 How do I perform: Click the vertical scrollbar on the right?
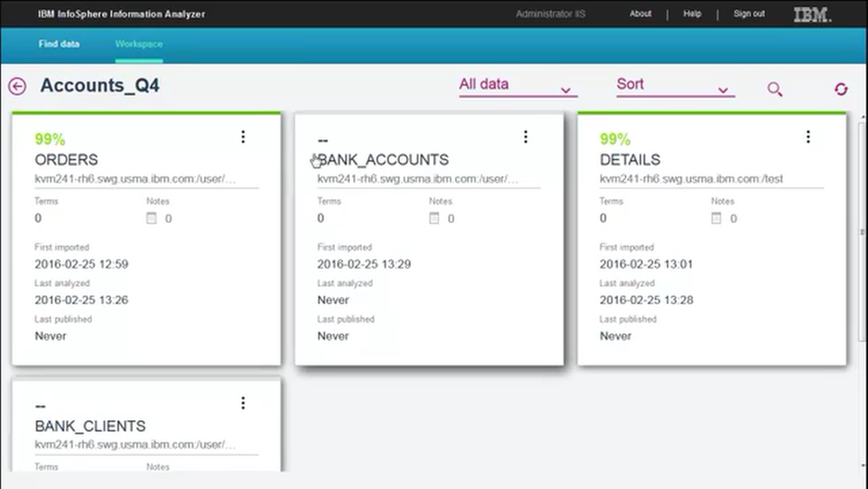coord(863,233)
